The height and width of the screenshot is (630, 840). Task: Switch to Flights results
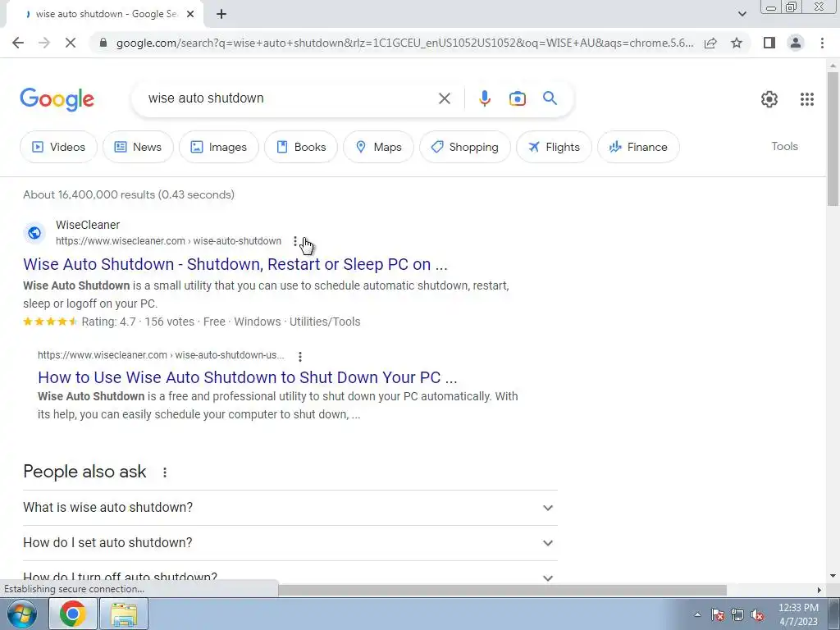(x=554, y=147)
